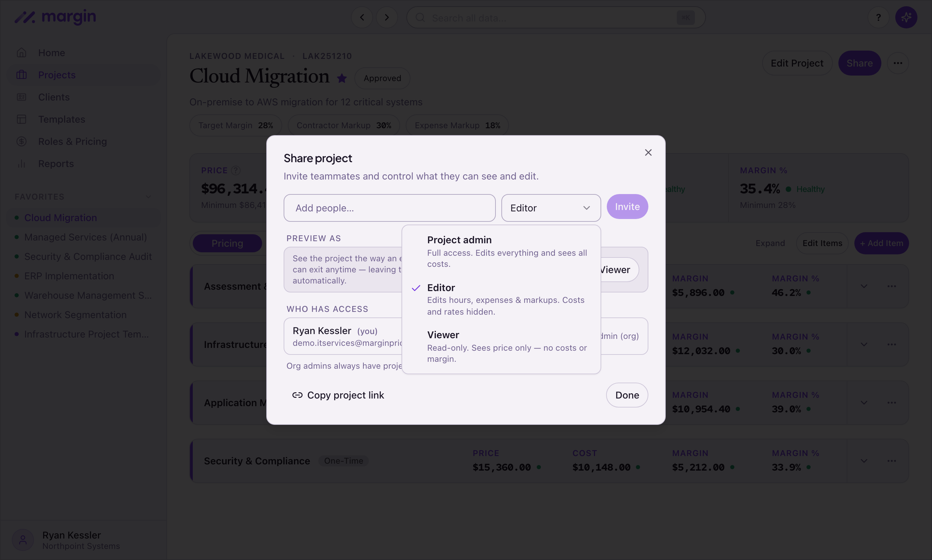Open Reports in the sidebar
The width and height of the screenshot is (932, 560).
[x=84, y=164]
